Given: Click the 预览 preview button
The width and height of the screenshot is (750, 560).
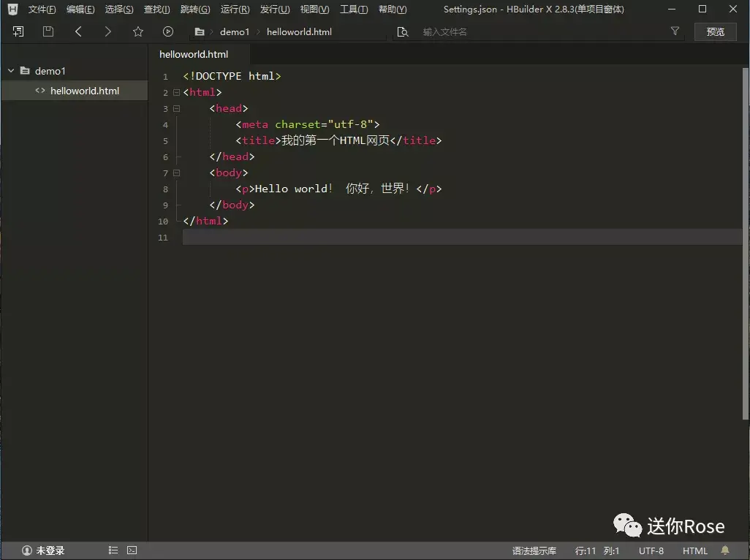Looking at the screenshot, I should tap(715, 31).
